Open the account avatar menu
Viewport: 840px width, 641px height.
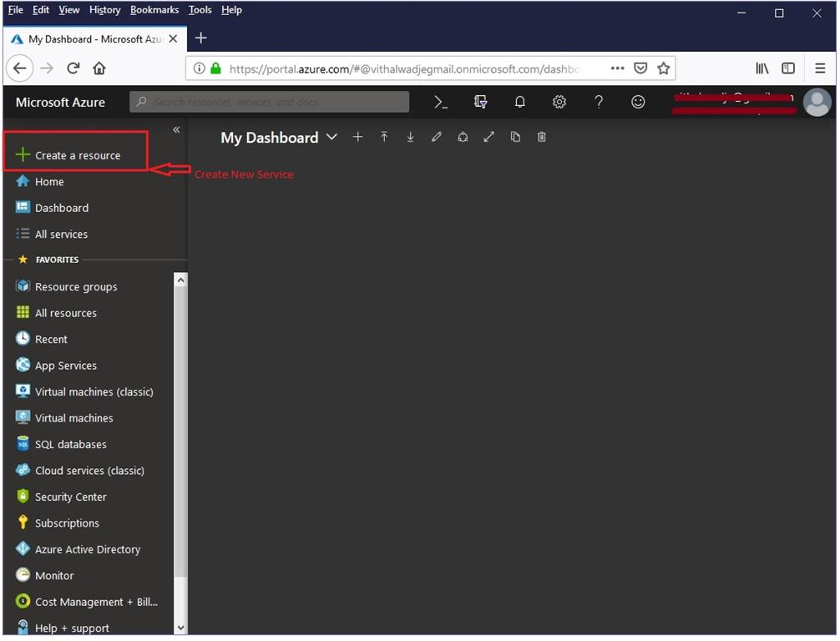click(x=817, y=103)
